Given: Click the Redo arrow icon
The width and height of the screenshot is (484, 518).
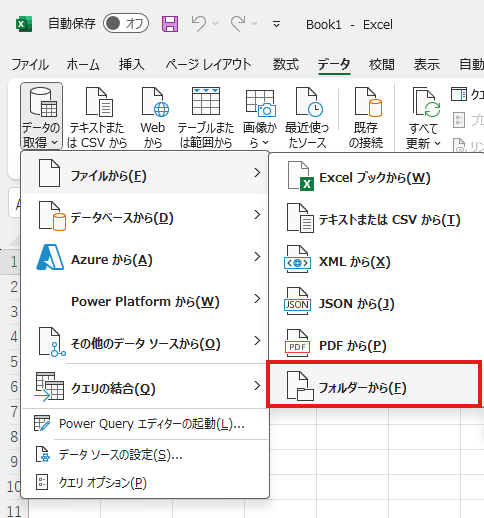Looking at the screenshot, I should (x=238, y=24).
